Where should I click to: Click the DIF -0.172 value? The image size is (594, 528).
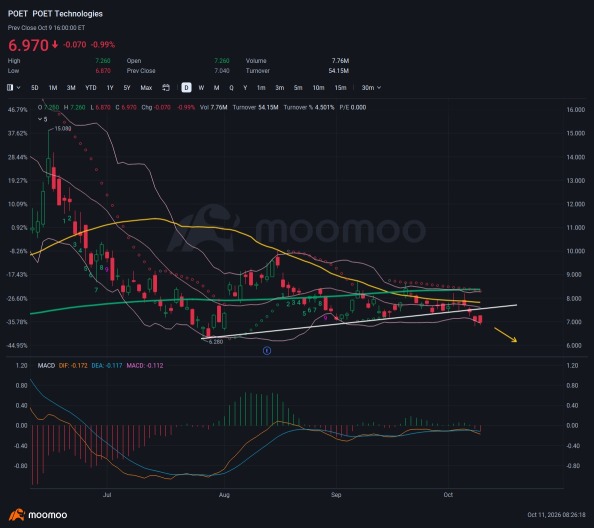(73, 366)
